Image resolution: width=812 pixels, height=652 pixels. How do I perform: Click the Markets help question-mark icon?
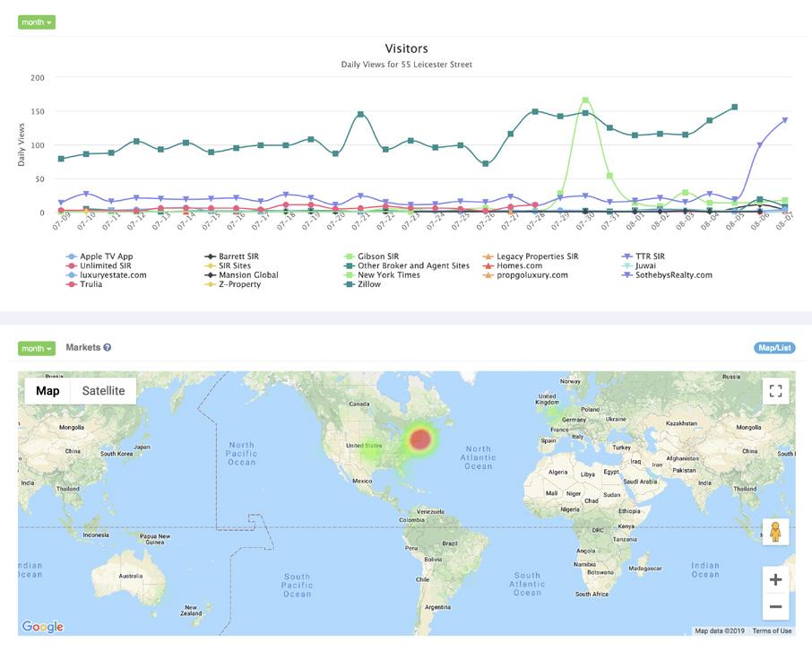point(108,347)
